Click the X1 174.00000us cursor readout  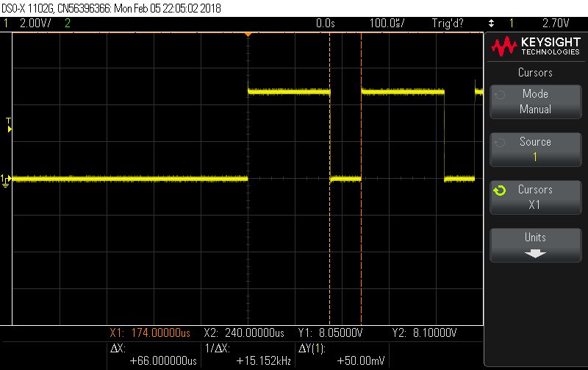[150, 332]
